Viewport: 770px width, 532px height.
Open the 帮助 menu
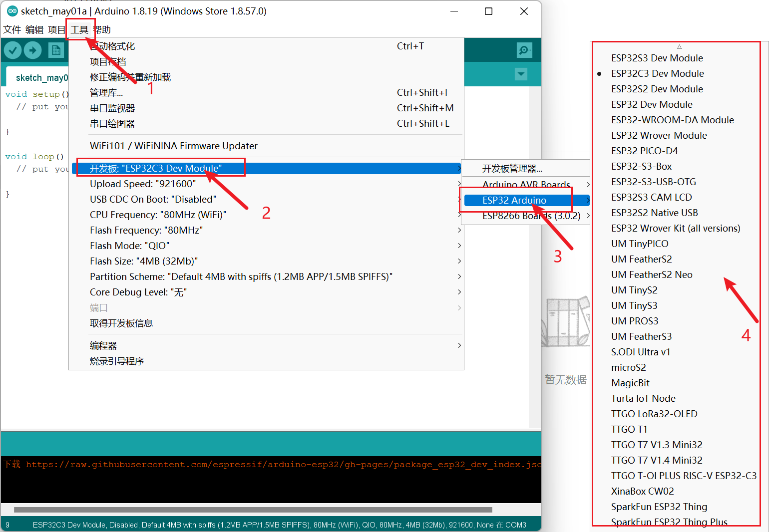(102, 29)
